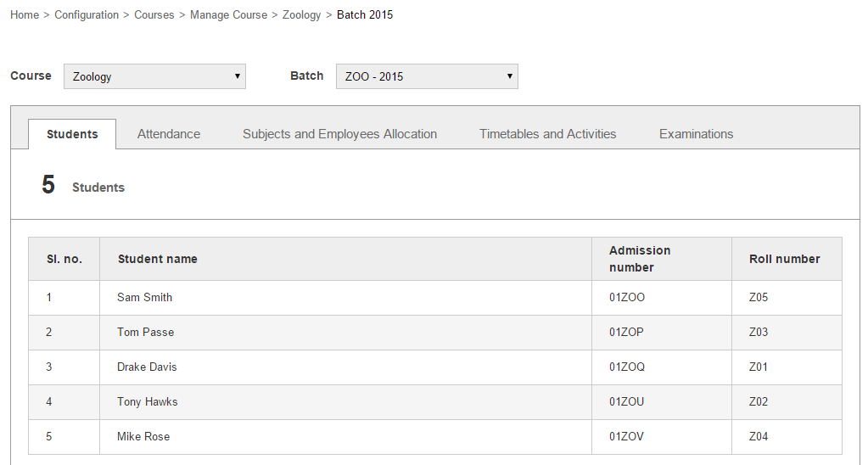Click the Roll number column header
The width and height of the screenshot is (868, 465).
coord(785,260)
